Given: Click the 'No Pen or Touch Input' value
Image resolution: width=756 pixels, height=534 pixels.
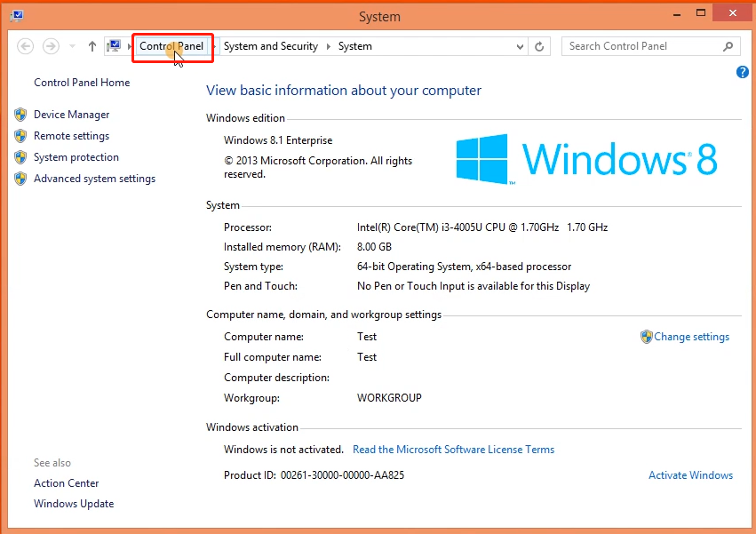Looking at the screenshot, I should 473,286.
